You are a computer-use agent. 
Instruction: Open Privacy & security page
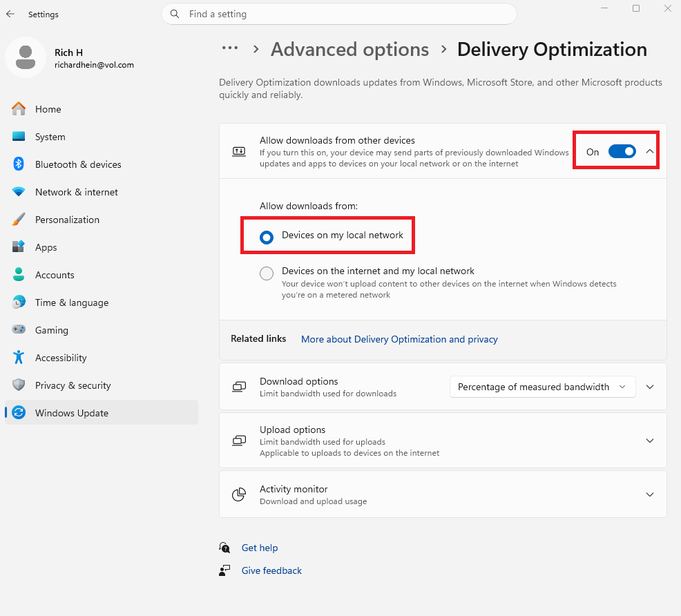(102, 385)
